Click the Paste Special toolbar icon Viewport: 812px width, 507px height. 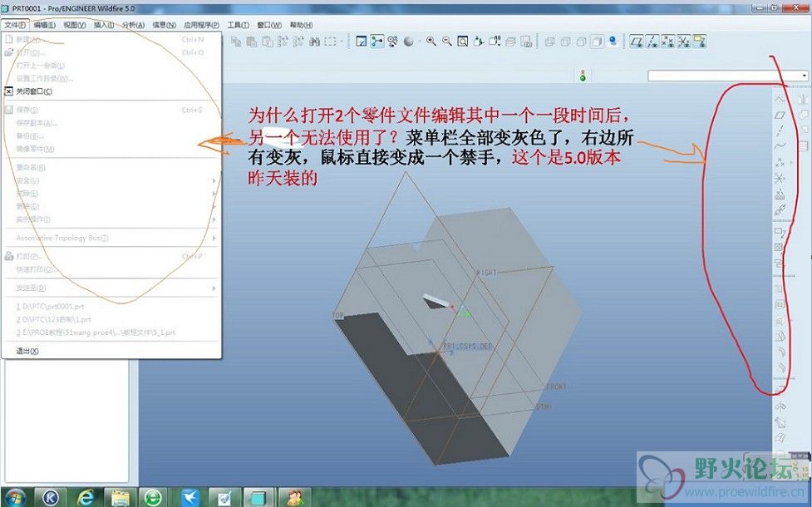pos(268,42)
